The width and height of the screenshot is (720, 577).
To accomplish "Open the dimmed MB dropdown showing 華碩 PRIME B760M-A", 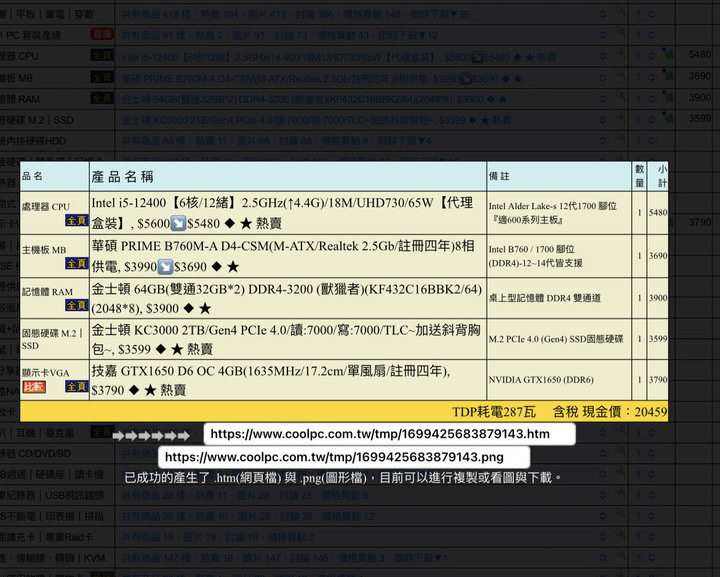I will [x=364, y=78].
